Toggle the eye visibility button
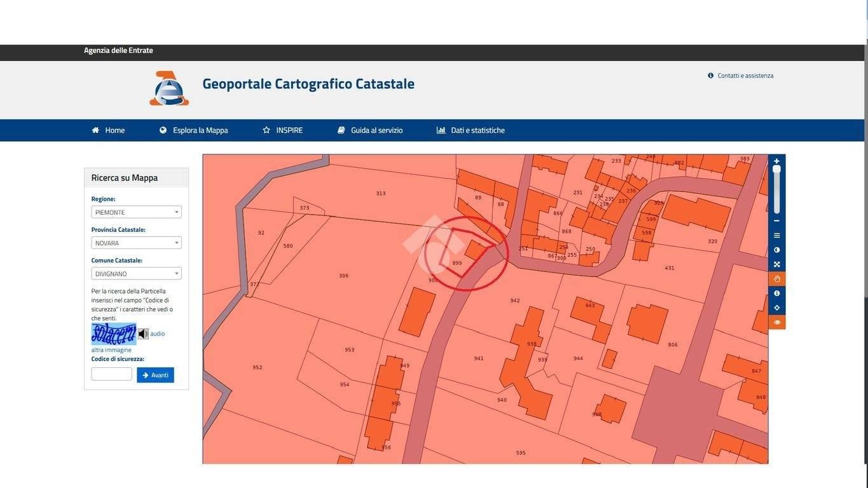Image resolution: width=868 pixels, height=488 pixels. coord(776,322)
